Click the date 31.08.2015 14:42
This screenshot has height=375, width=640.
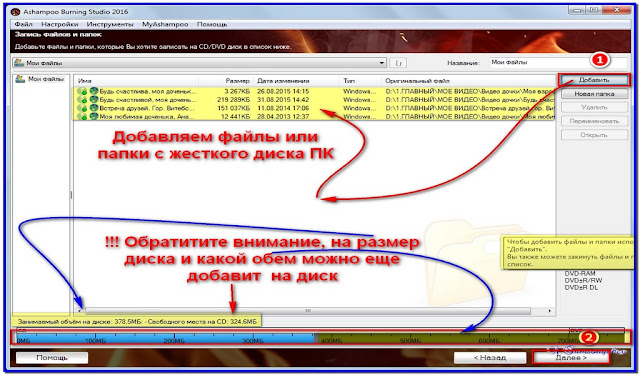click(x=283, y=100)
